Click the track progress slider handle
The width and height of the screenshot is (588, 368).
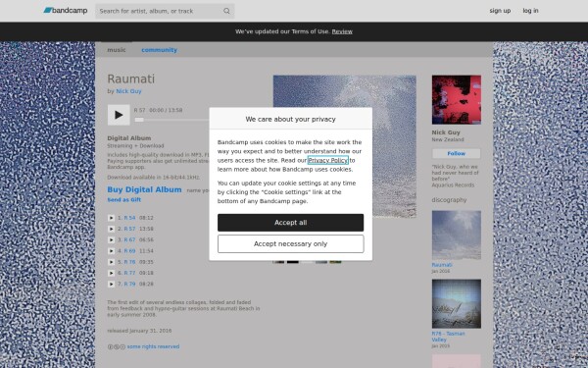pos(139,120)
